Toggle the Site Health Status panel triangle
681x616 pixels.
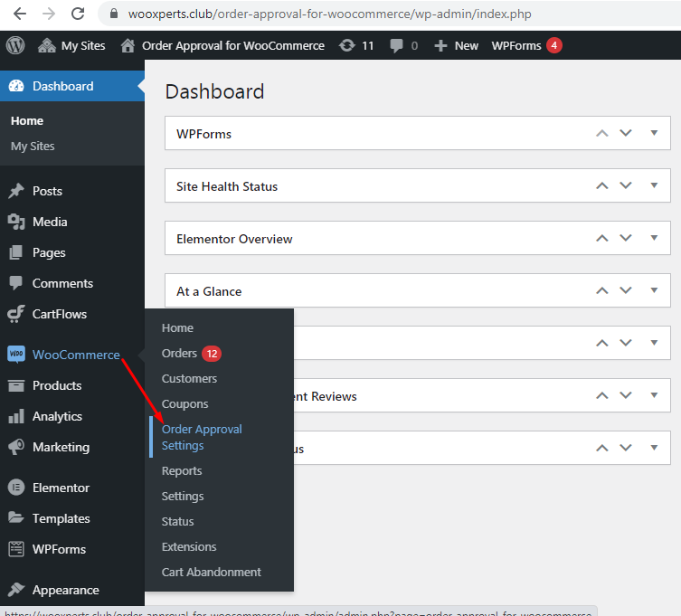[655, 185]
